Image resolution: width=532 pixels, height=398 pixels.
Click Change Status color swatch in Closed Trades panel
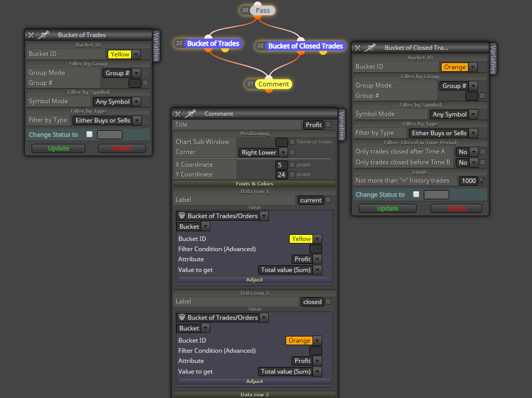[x=436, y=195]
